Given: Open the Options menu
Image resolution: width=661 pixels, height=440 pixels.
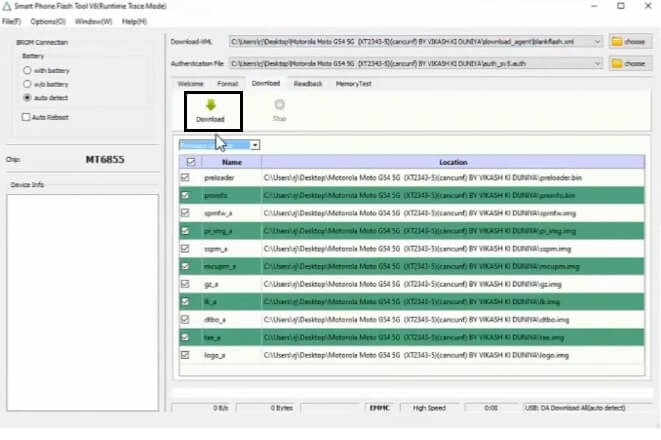Looking at the screenshot, I should coord(48,21).
